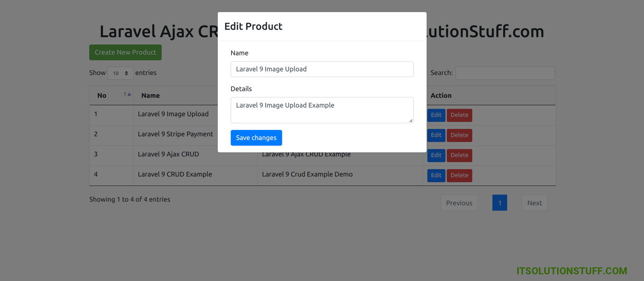Sort by the No column arrow icon

pos(127,95)
